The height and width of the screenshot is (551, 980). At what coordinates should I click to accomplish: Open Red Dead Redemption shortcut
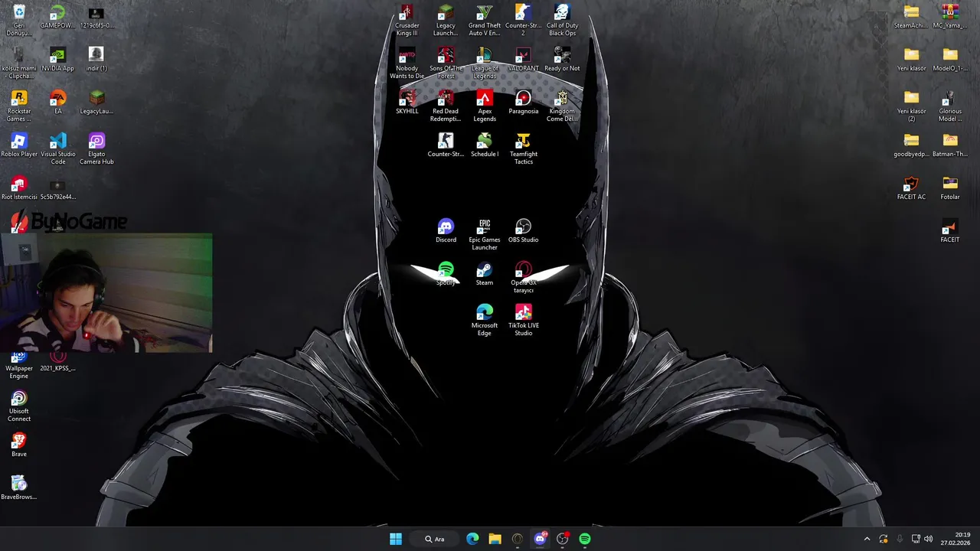pos(446,106)
